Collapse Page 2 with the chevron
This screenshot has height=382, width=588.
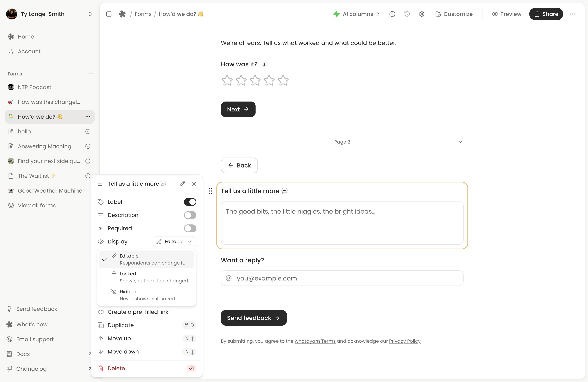click(x=460, y=142)
